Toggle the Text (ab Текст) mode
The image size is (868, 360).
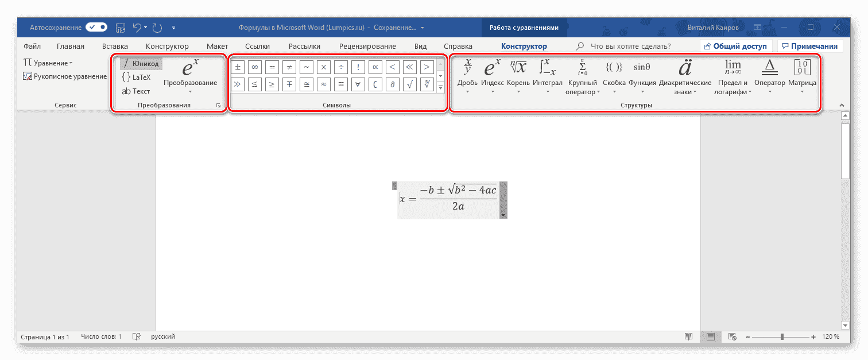click(x=136, y=91)
